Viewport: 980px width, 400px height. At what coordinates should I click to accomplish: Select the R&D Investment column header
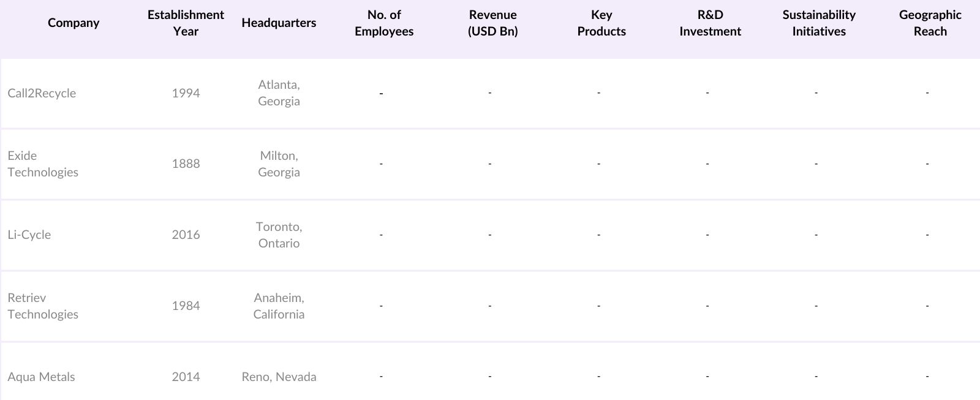pyautogui.click(x=710, y=23)
